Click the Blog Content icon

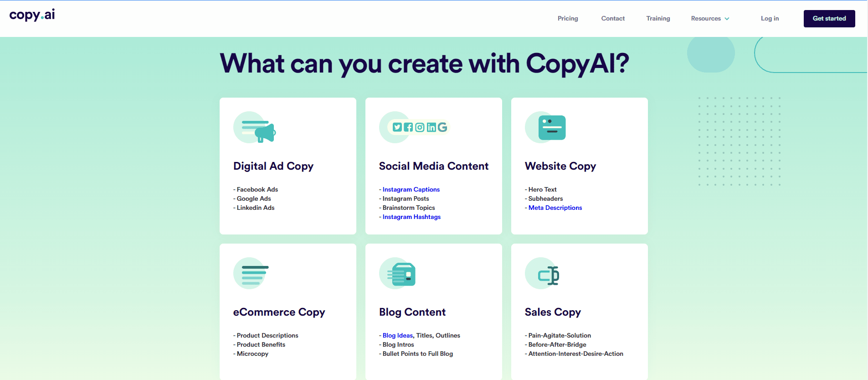click(397, 273)
